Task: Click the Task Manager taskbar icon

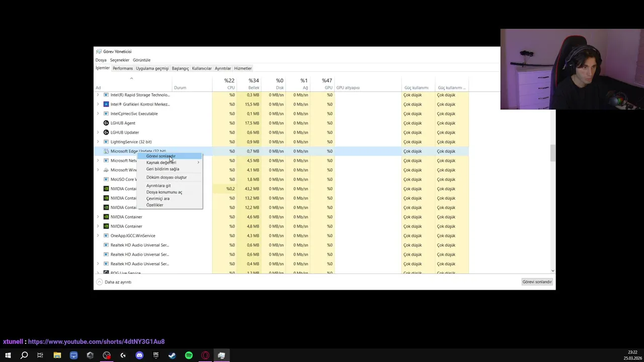Action: 221,355
